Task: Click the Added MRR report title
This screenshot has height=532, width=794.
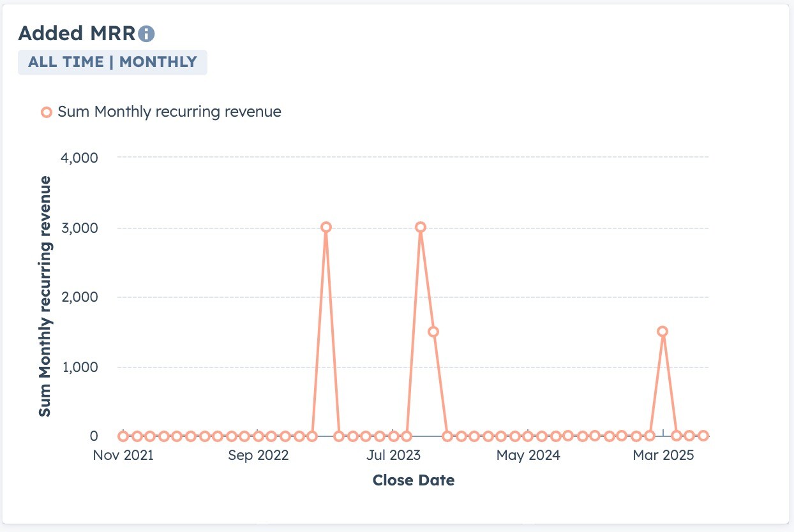Action: (77, 34)
